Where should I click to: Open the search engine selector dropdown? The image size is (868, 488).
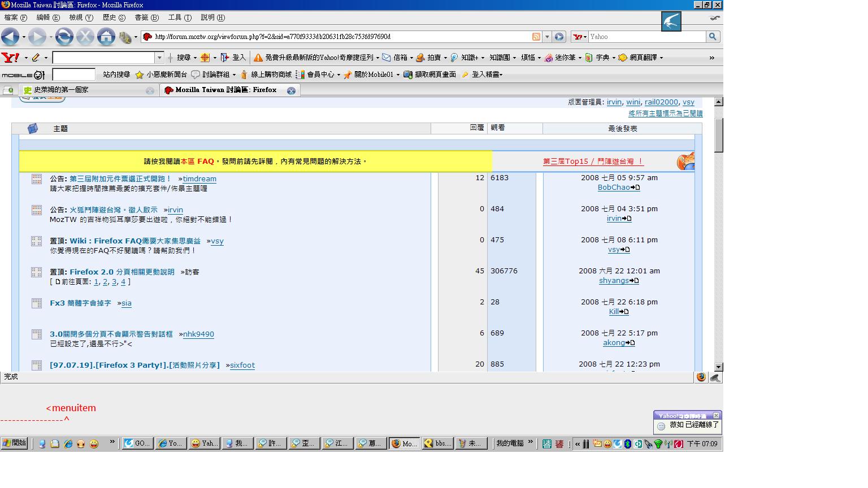[580, 37]
